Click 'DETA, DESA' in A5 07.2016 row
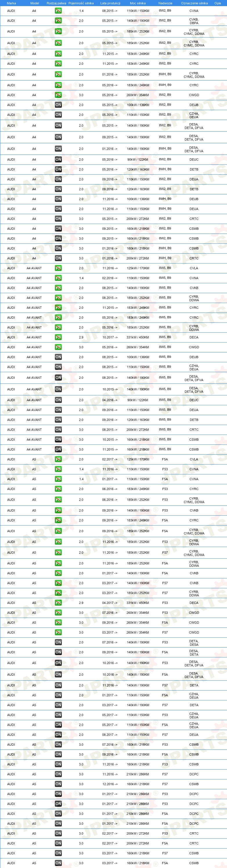Viewport: 227px width, 868px height. [194, 643]
